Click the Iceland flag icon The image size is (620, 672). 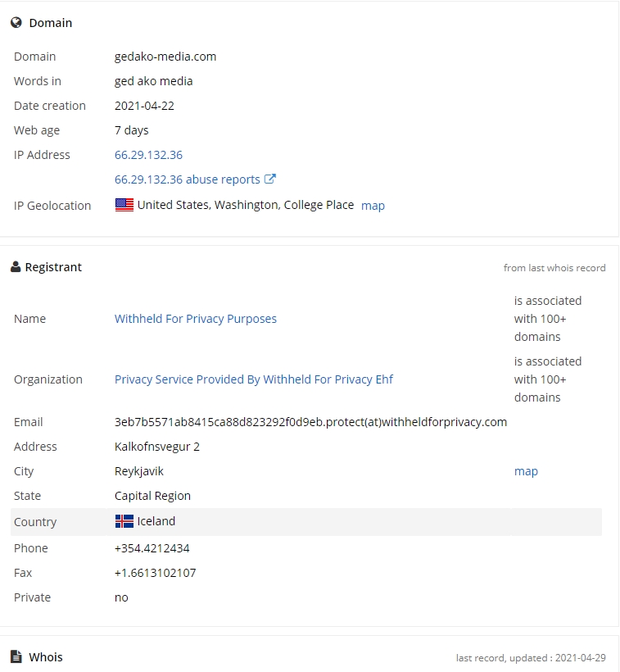124,521
